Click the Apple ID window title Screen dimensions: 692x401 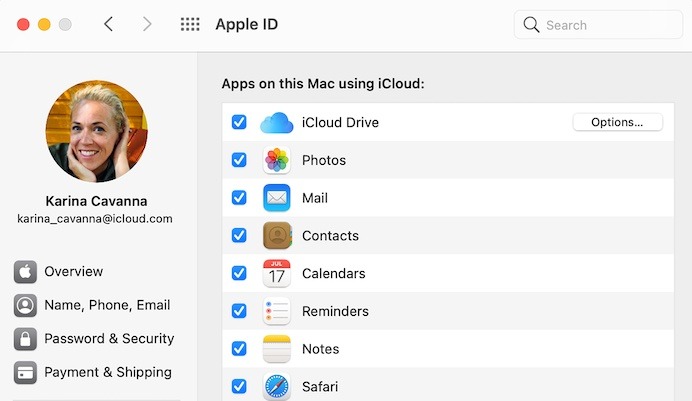click(247, 24)
